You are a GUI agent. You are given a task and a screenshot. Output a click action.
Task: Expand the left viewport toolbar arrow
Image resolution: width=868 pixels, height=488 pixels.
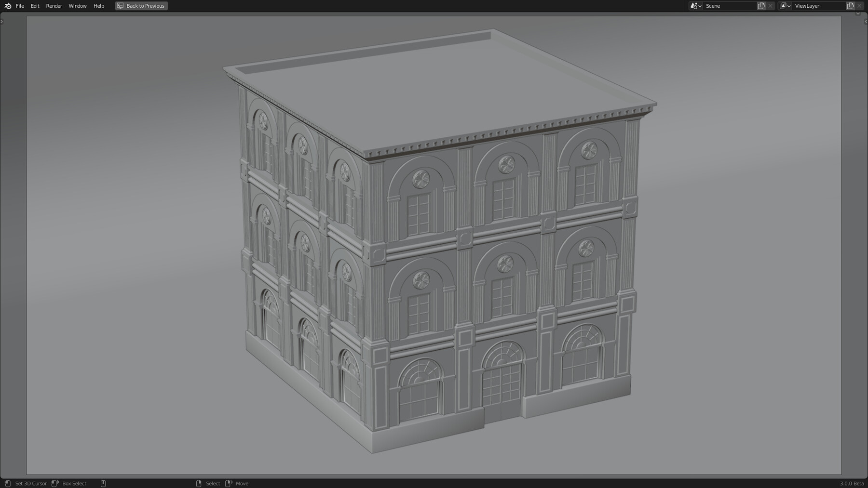pos(2,21)
